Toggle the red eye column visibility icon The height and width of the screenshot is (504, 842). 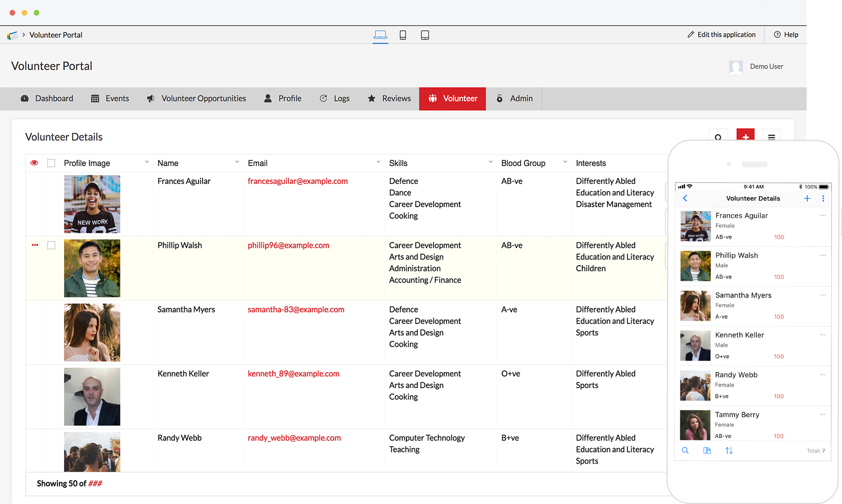(x=34, y=163)
